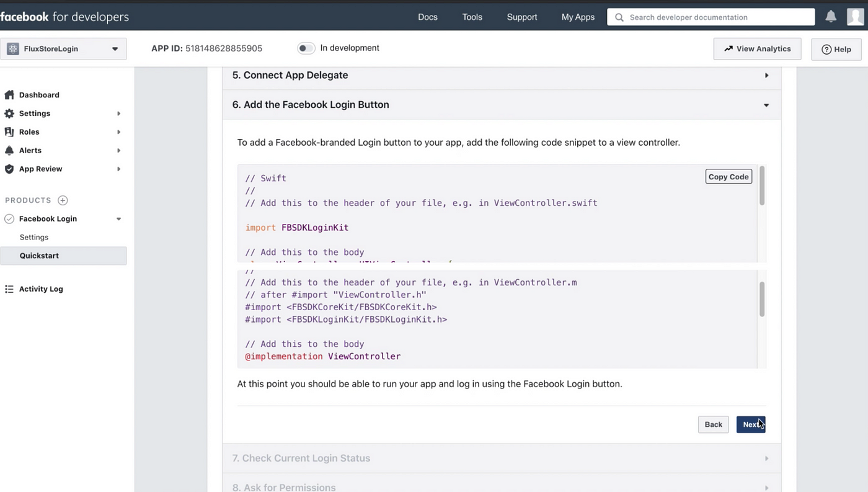Expand step 7 Check Current Login Status

click(x=502, y=458)
